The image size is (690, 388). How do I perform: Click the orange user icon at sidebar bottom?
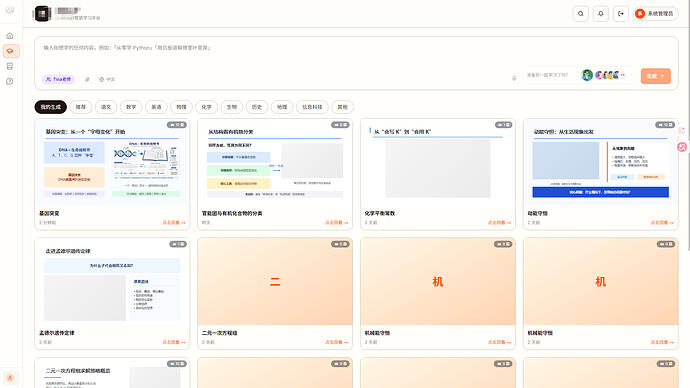tap(10, 377)
